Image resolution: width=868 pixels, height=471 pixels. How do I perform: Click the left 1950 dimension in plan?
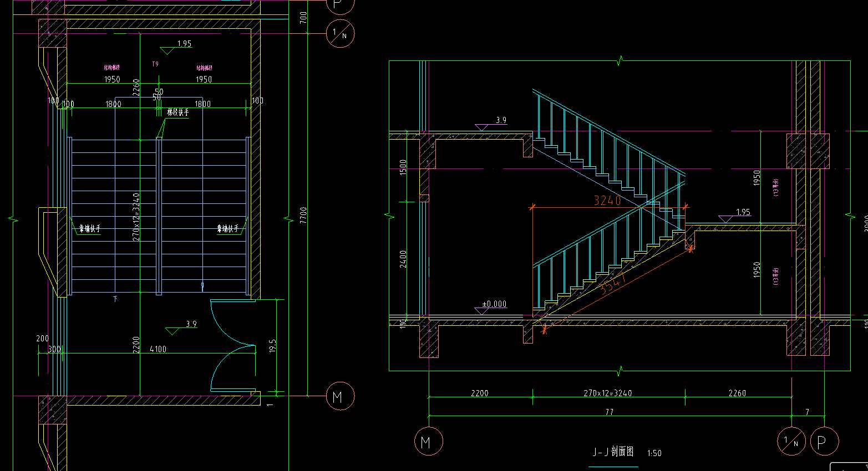[112, 79]
